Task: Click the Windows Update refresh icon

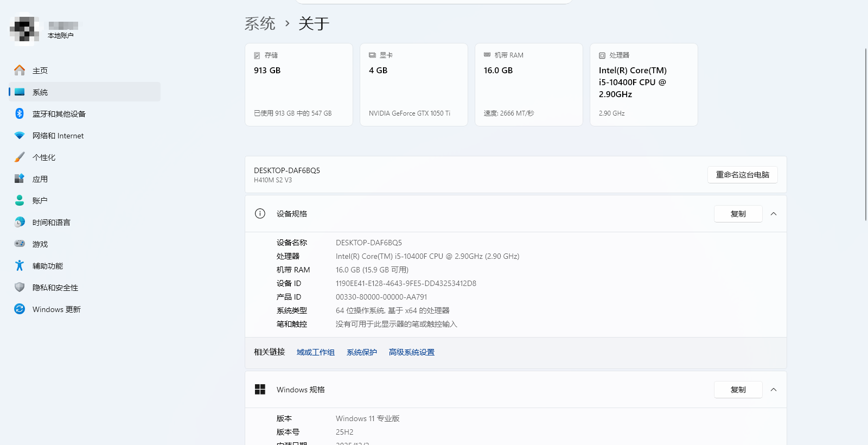Action: click(x=20, y=309)
